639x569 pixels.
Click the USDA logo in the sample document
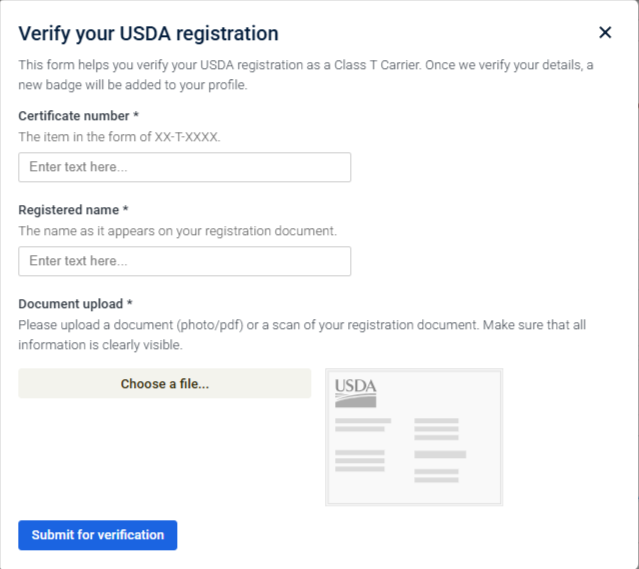tap(355, 391)
